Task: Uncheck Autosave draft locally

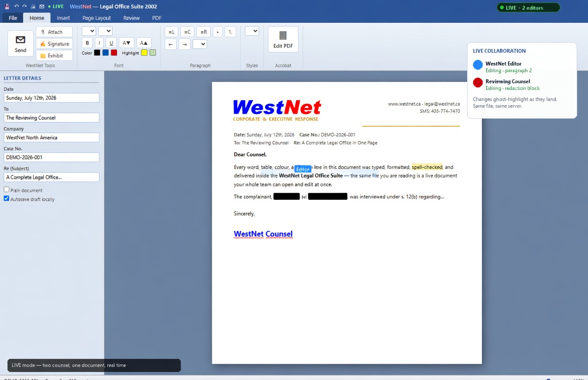Action: click(x=7, y=198)
